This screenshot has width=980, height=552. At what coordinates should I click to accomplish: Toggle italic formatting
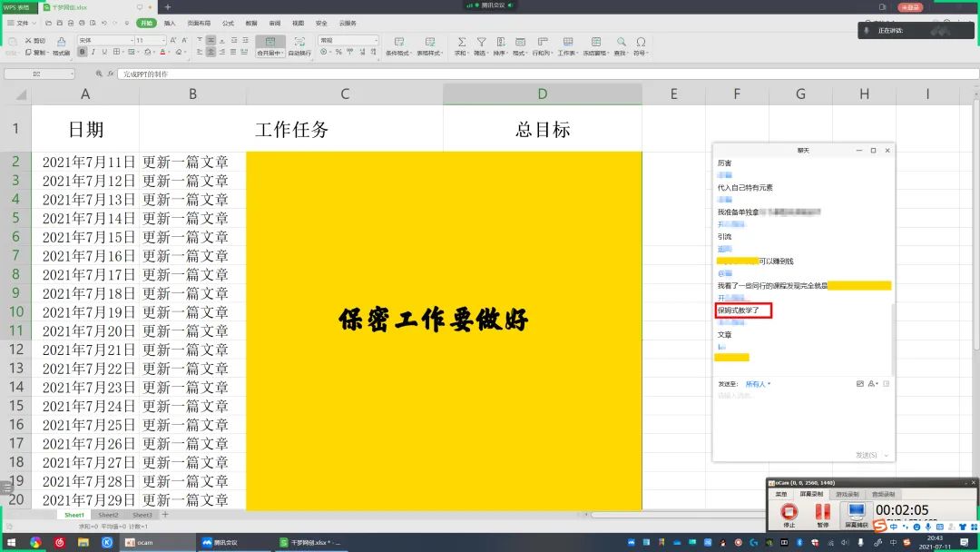93,52
